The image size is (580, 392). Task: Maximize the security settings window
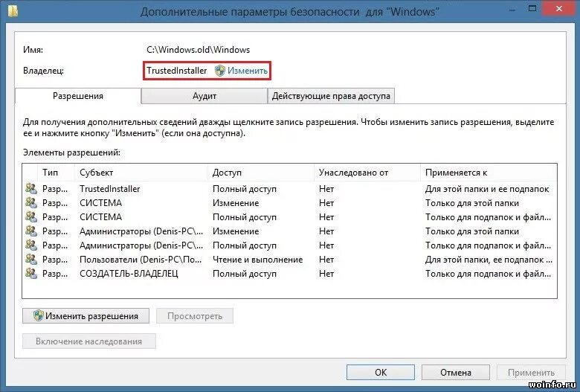click(532, 8)
